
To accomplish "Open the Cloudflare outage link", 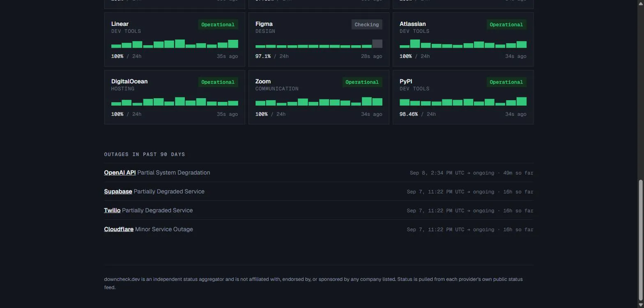I will (x=119, y=229).
